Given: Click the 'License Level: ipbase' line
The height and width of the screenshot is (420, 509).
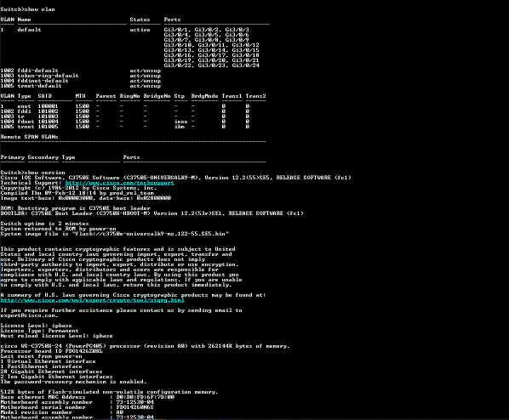Looking at the screenshot, I should point(36,326).
